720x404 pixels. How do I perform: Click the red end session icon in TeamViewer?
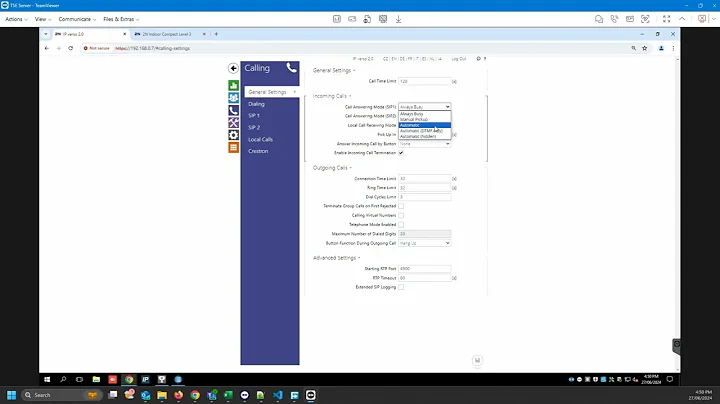[x=702, y=19]
